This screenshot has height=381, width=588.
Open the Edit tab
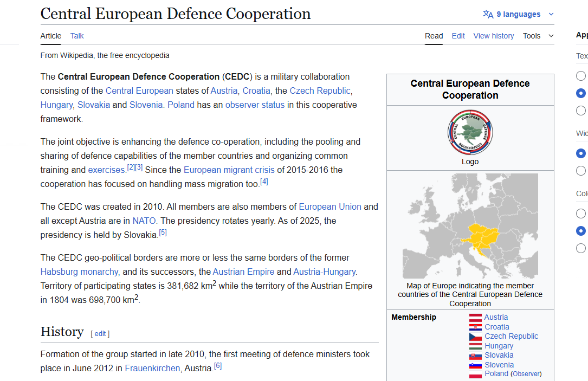click(x=458, y=36)
